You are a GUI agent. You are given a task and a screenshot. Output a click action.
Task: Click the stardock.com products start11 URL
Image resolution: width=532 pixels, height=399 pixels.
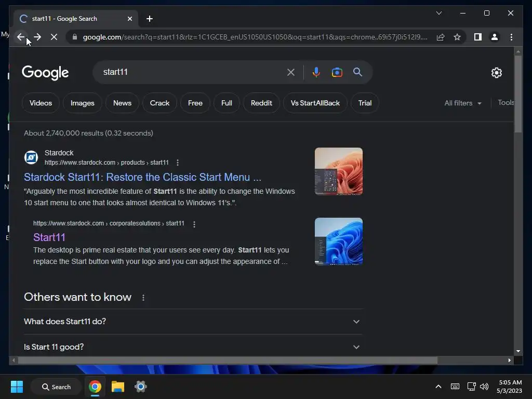coord(107,163)
